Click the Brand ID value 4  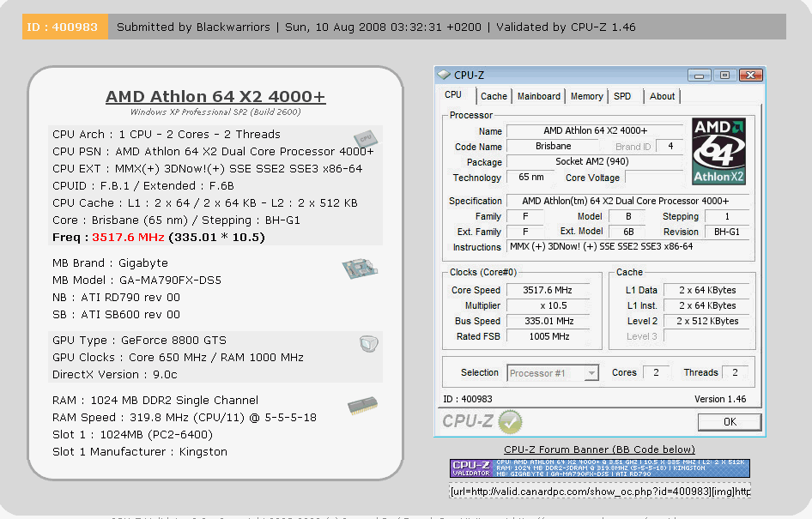tap(670, 147)
